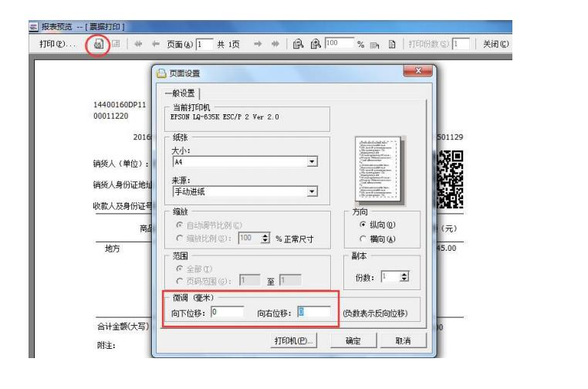Screen dimensions: 588x389
Task: Go to next page arrow icon
Action: 258,44
